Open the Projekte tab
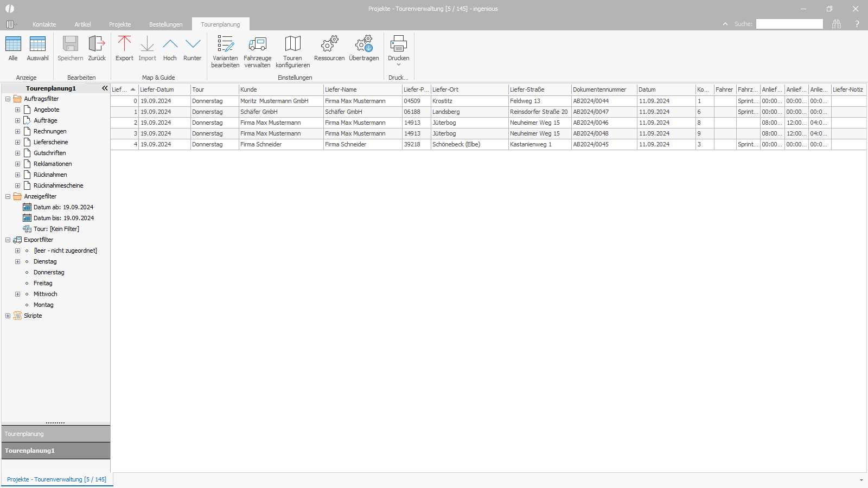Image resolution: width=868 pixels, height=488 pixels. click(120, 24)
